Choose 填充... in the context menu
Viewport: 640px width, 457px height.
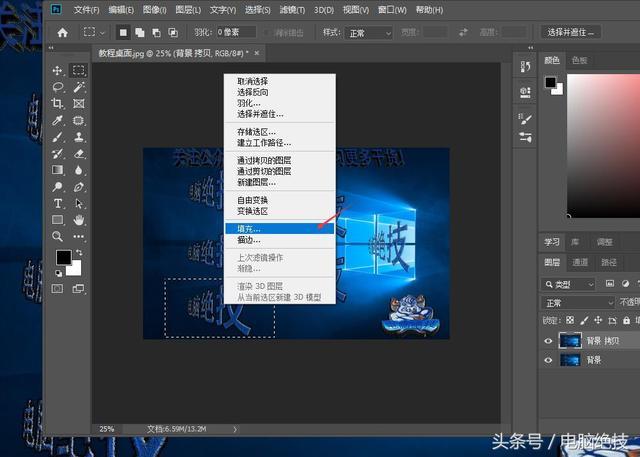280,228
